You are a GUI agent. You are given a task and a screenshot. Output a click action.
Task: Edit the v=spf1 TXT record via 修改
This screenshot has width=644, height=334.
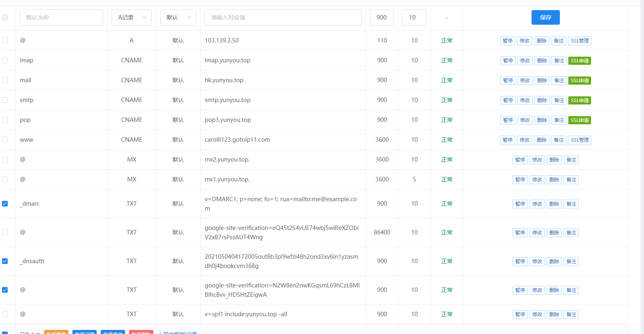coord(537,315)
